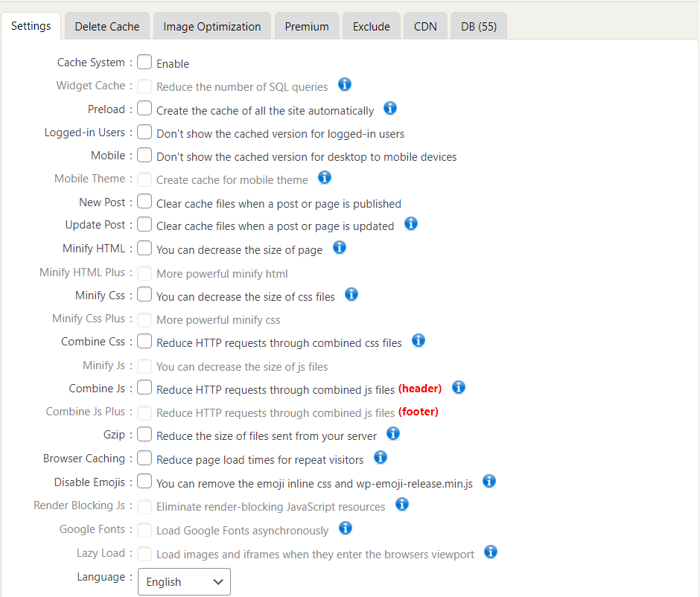
Task: Click info icon for Update Post
Action: pos(411,224)
